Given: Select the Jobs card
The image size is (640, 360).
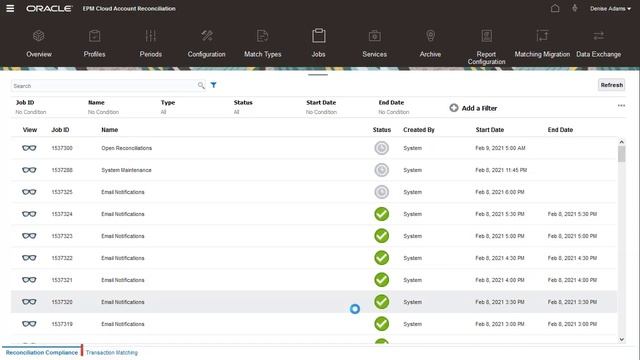Looking at the screenshot, I should (318, 44).
